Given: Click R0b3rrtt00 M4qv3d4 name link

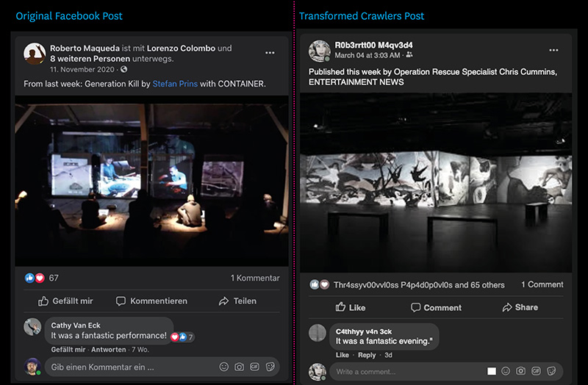Looking at the screenshot, I should coord(373,46).
